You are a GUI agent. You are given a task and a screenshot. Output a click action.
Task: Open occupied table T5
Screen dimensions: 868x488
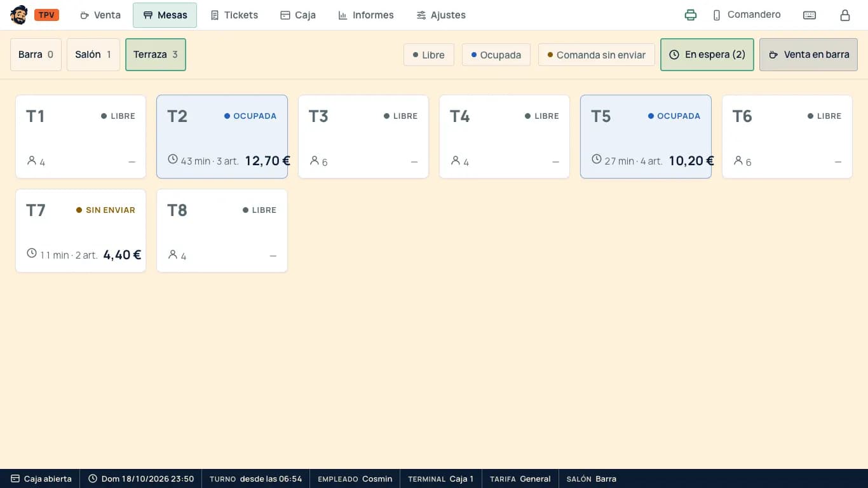(646, 137)
